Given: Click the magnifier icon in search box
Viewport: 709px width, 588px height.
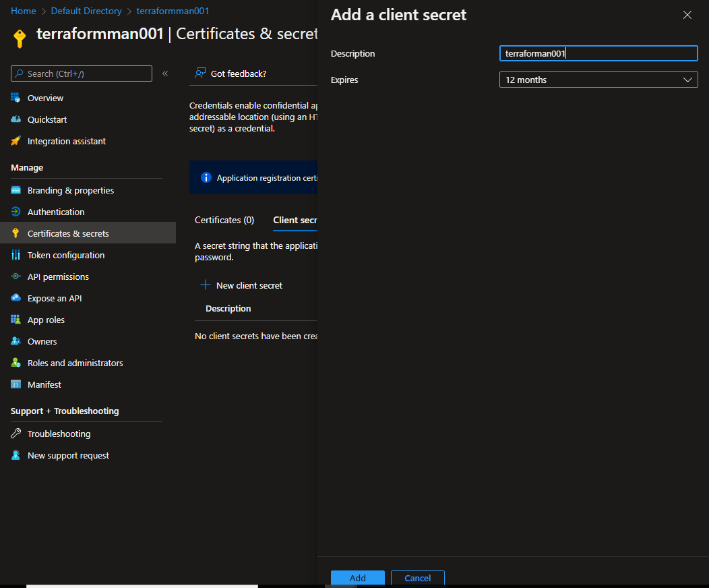Looking at the screenshot, I should point(19,73).
